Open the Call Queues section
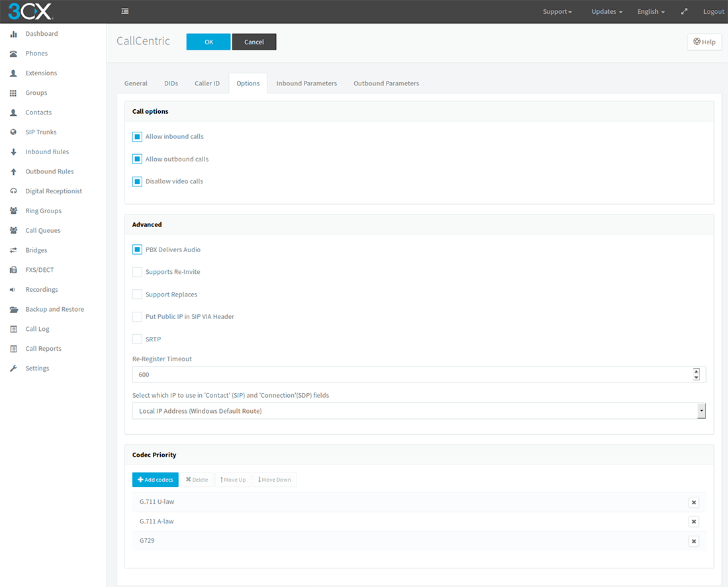 pyautogui.click(x=42, y=230)
